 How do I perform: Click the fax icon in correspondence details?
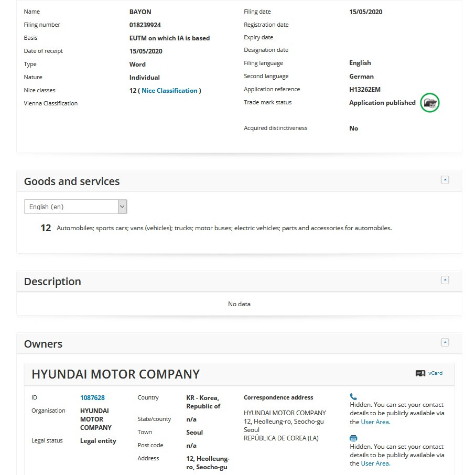353,438
